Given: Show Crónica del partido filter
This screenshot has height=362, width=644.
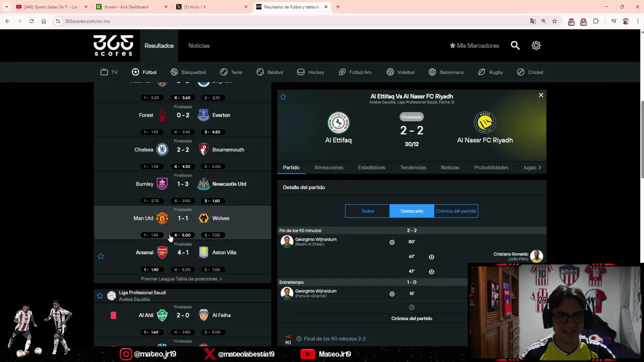Looking at the screenshot, I should tap(456, 211).
